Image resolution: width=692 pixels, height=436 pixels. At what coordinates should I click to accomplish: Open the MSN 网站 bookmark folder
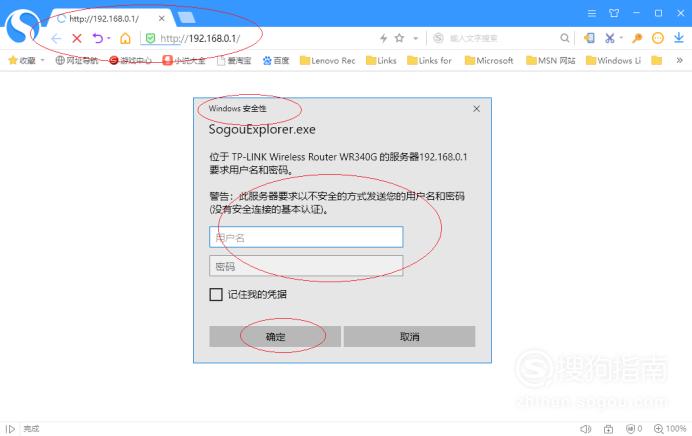coord(551,60)
